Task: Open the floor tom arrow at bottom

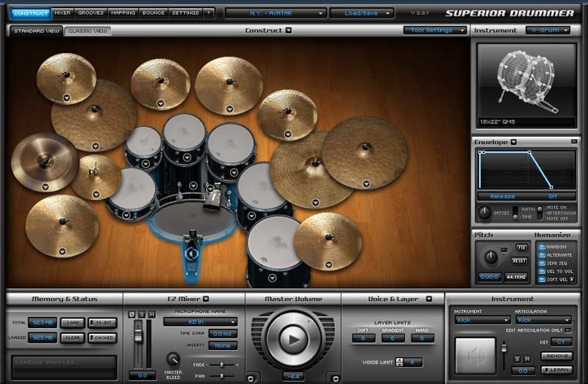Action: (272, 278)
